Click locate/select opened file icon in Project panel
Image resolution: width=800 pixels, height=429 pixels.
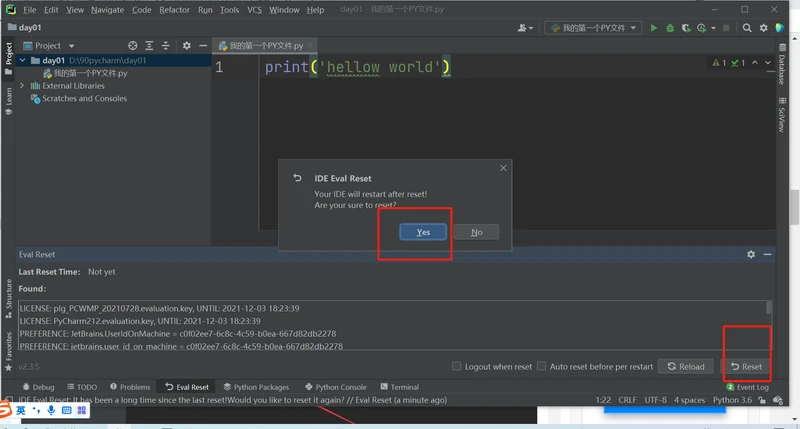pos(133,46)
